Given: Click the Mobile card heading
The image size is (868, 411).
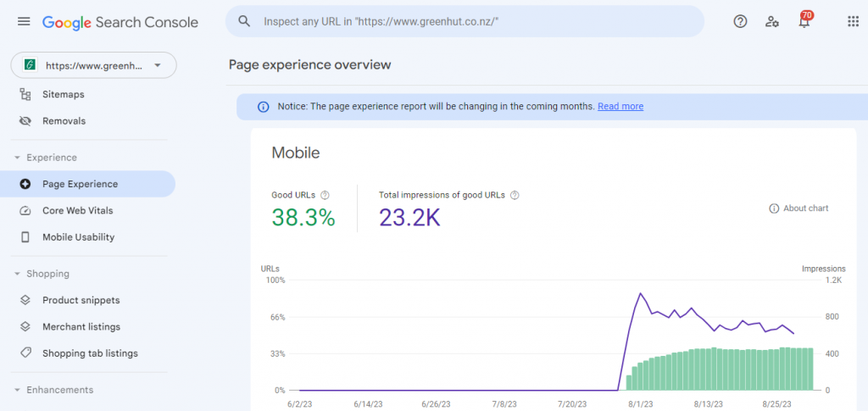Looking at the screenshot, I should (x=296, y=153).
